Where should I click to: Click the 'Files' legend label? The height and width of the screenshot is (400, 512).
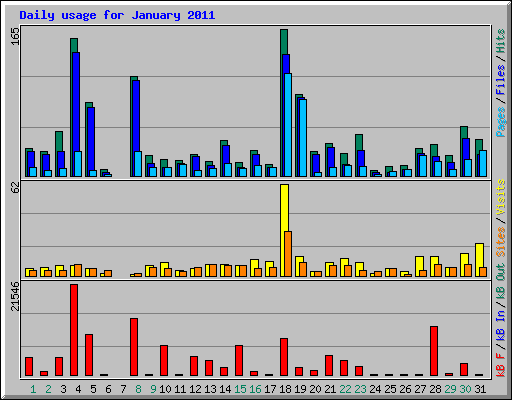501,80
